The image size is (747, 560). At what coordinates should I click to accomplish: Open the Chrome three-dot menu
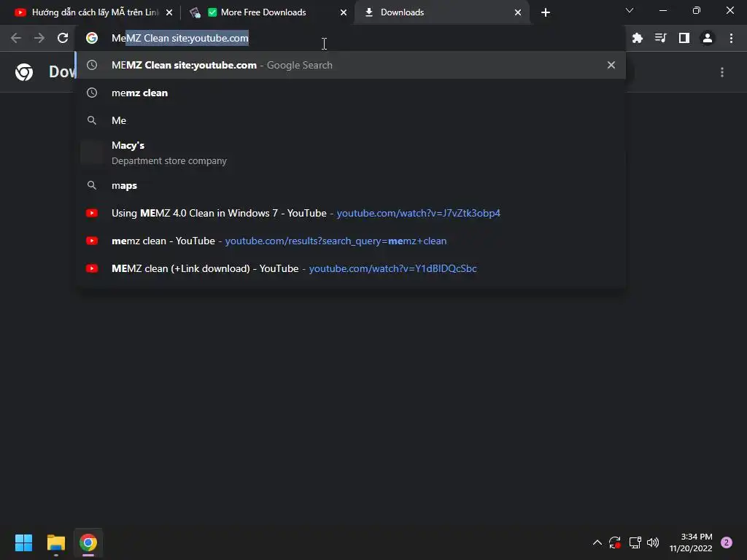click(x=731, y=38)
